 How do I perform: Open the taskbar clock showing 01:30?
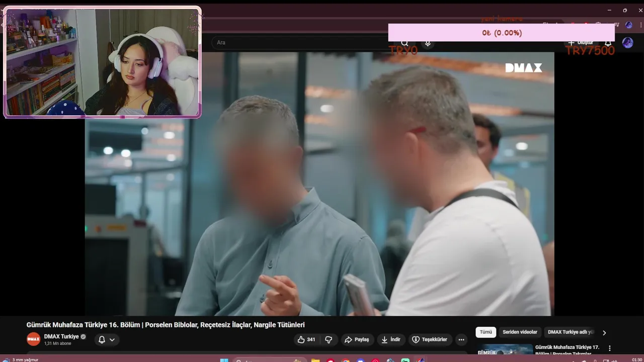pyautogui.click(x=636, y=359)
